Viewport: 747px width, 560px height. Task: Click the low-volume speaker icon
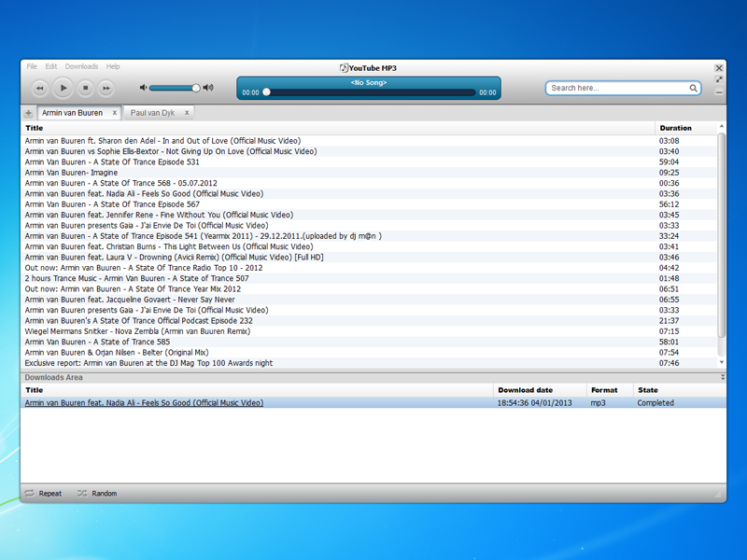click(143, 88)
